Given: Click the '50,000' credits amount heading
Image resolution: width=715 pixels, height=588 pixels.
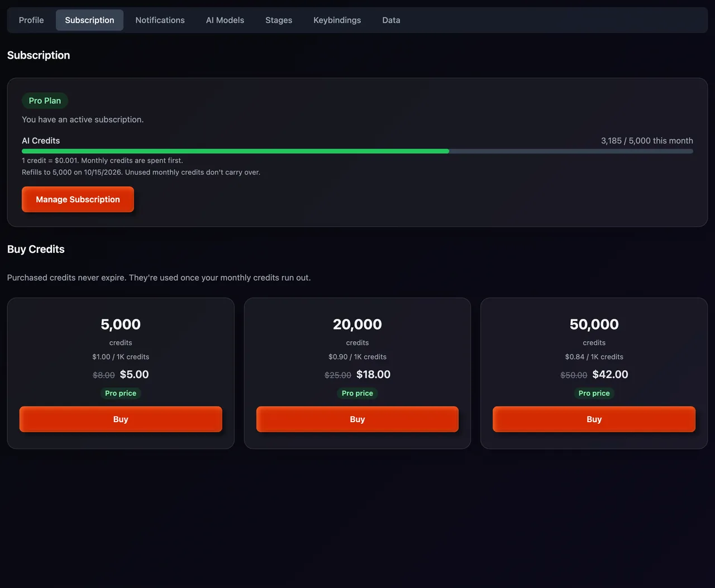Looking at the screenshot, I should pyautogui.click(x=594, y=324).
